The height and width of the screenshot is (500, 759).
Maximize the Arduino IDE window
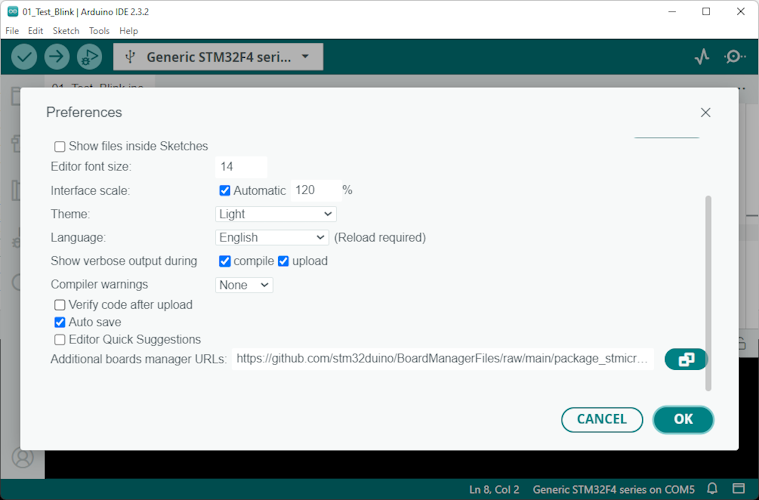click(706, 12)
